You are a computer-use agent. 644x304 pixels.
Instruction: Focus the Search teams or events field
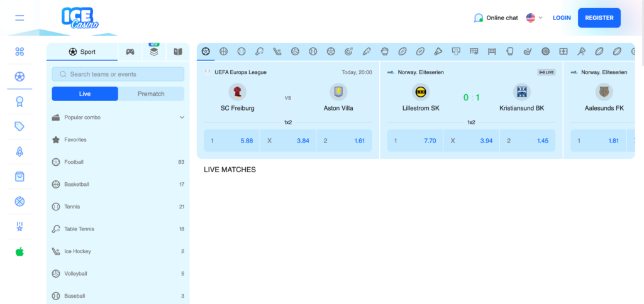point(118,74)
